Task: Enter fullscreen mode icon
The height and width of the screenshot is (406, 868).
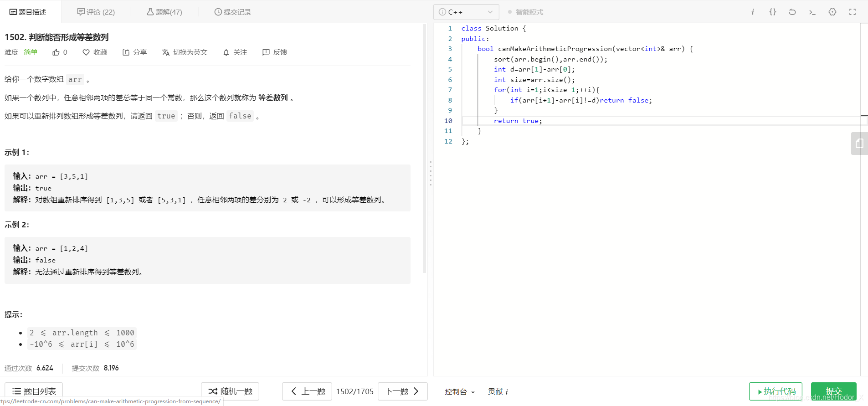Action: pos(853,12)
